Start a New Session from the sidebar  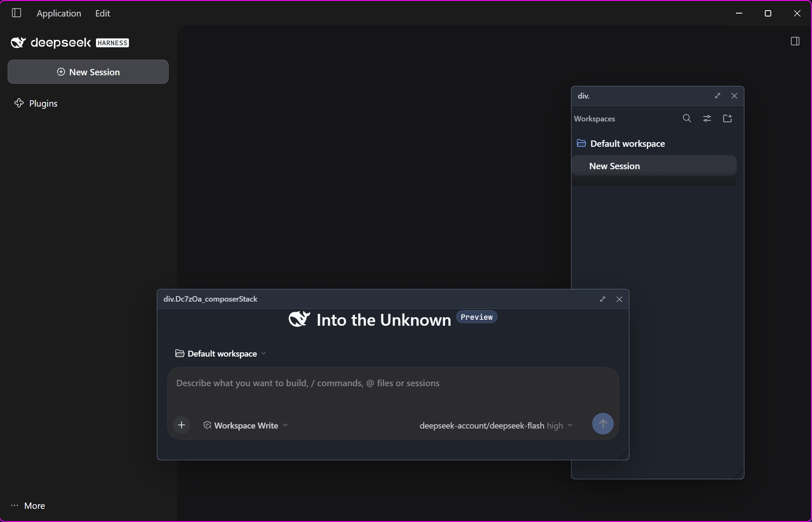(x=88, y=72)
